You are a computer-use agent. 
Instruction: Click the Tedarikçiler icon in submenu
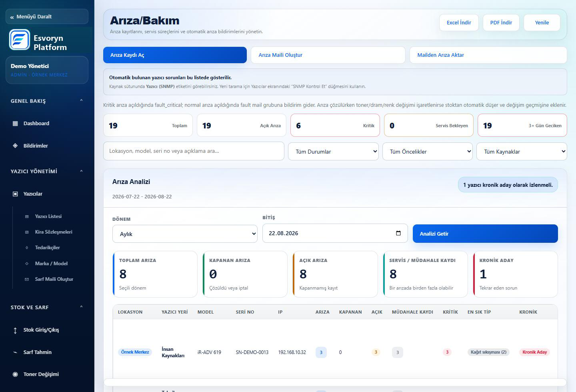pos(27,248)
